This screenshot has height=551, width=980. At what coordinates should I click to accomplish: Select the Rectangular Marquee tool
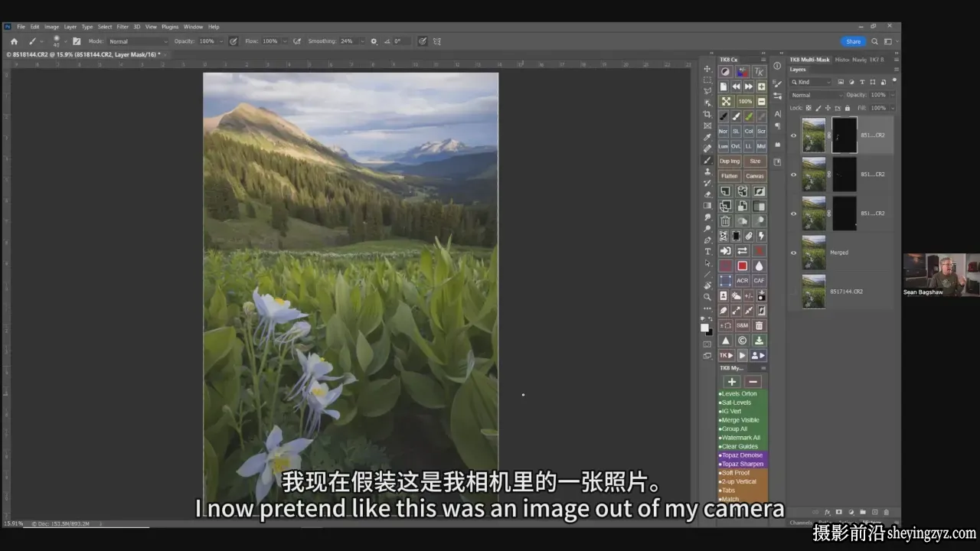pyautogui.click(x=707, y=80)
